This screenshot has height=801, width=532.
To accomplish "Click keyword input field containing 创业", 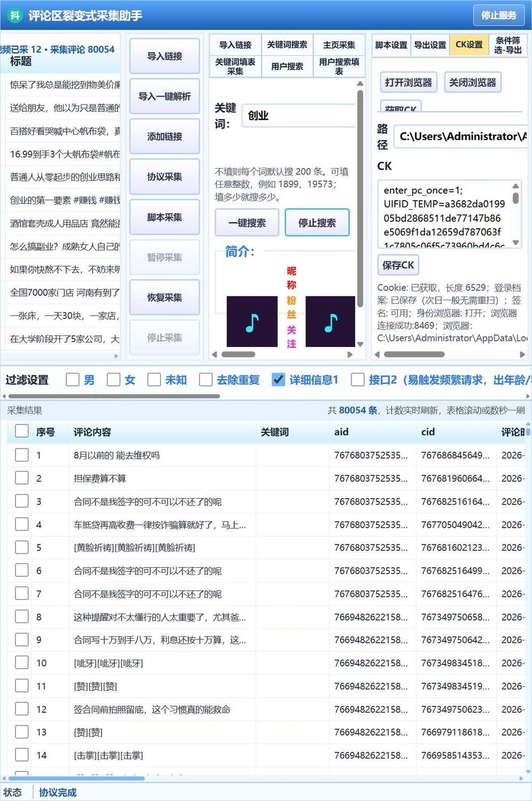I will (298, 115).
